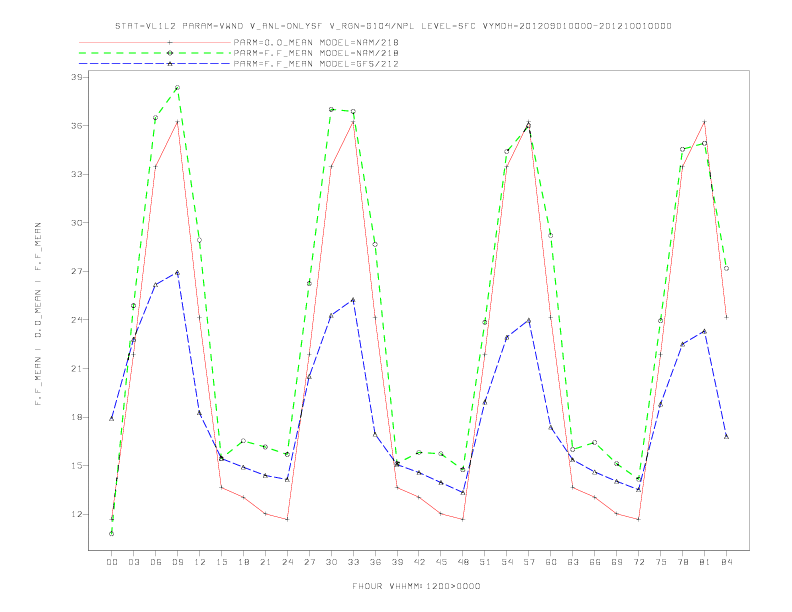The width and height of the screenshot is (792, 612).
Task: Click legend label PARM=O.O_MEAN MODEL=NAM/218
Action: pos(316,42)
